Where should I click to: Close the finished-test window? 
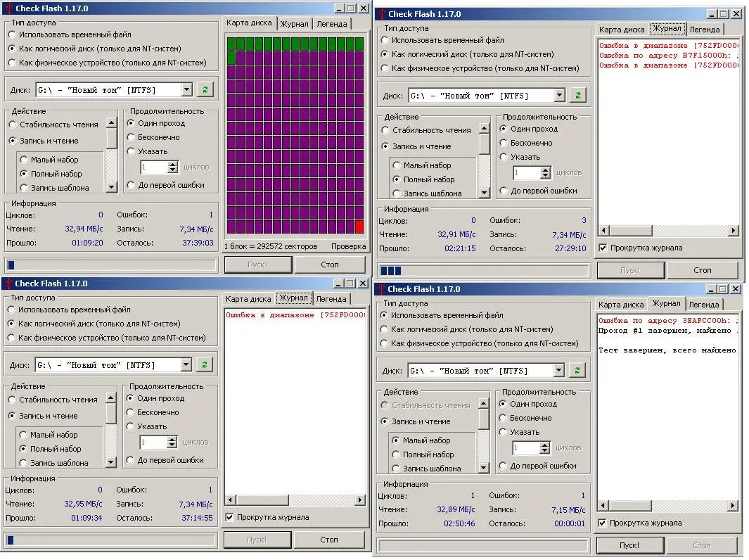pyautogui.click(x=736, y=289)
